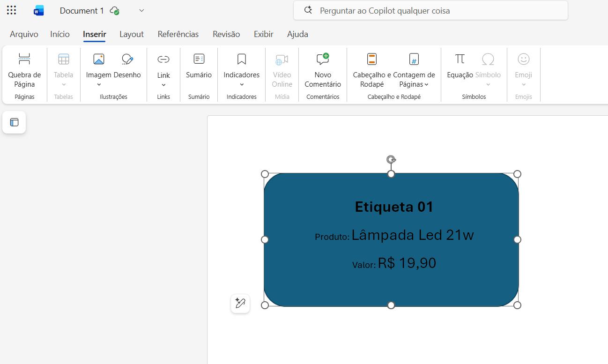608x364 pixels.
Task: Open the Referências tab
Action: coord(178,34)
